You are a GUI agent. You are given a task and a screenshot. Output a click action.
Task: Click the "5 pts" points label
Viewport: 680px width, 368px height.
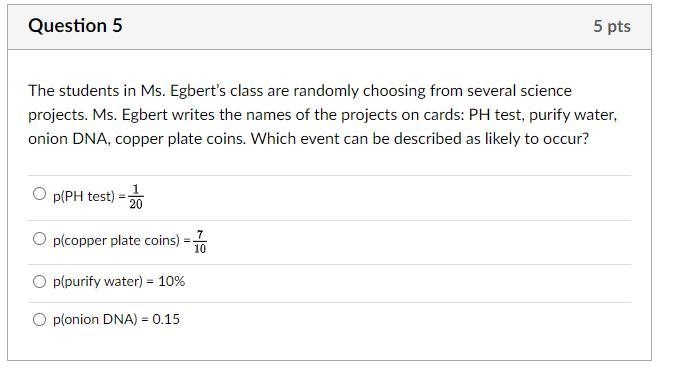coord(612,26)
